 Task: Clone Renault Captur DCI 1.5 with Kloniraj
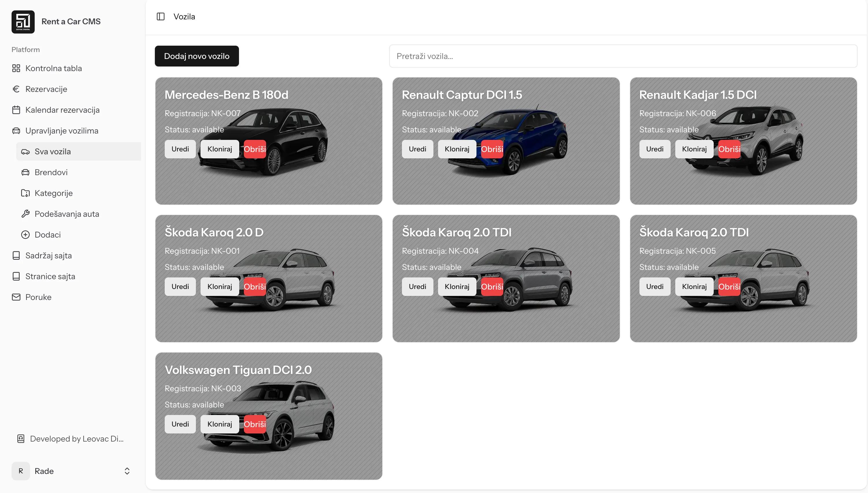(x=457, y=149)
